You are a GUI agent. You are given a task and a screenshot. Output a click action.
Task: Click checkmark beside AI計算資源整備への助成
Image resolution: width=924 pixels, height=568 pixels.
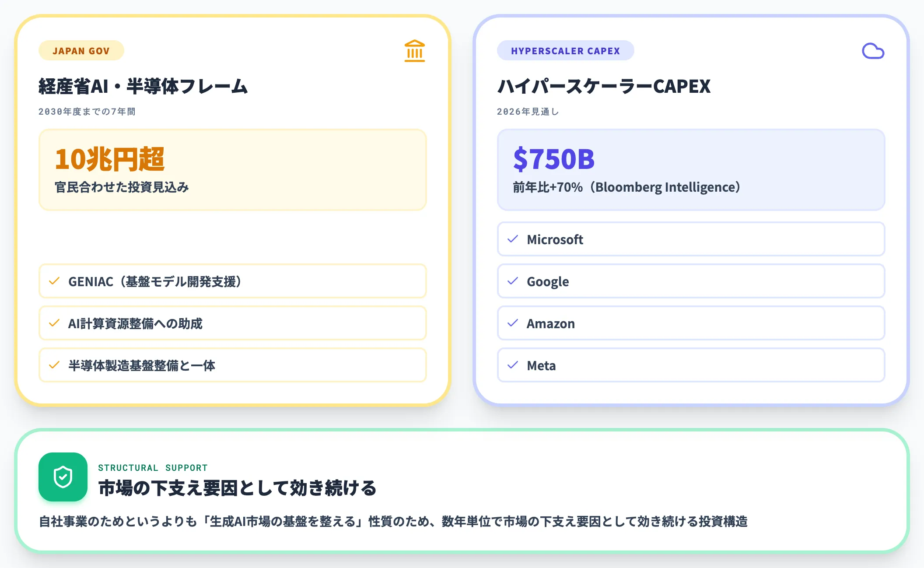[x=54, y=323]
